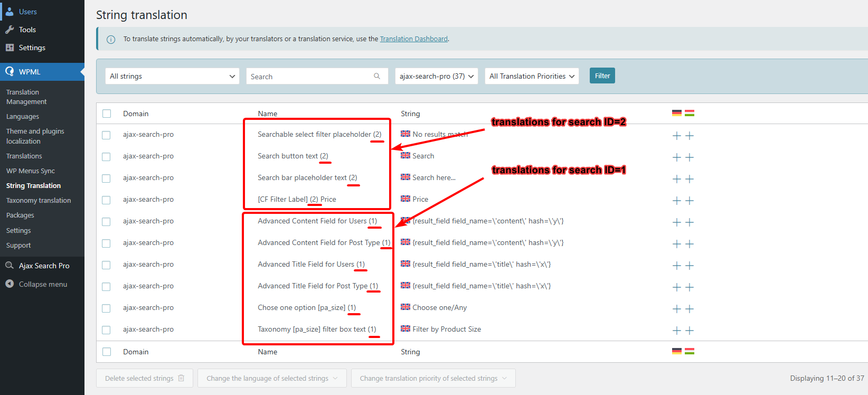
Task: Click the German flag column header icon
Action: coord(676,113)
